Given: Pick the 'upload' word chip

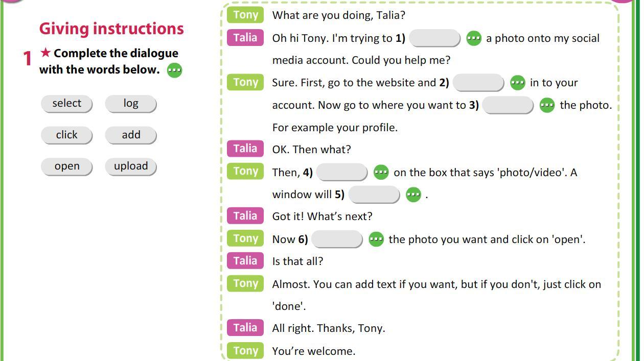Looking at the screenshot, I should click(131, 166).
